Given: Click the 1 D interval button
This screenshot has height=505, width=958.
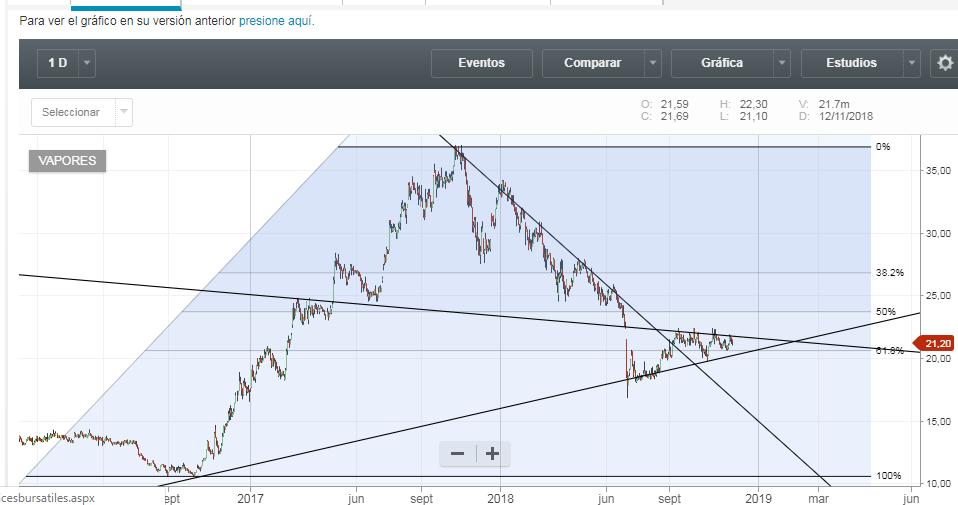Looking at the screenshot, I should click(57, 63).
